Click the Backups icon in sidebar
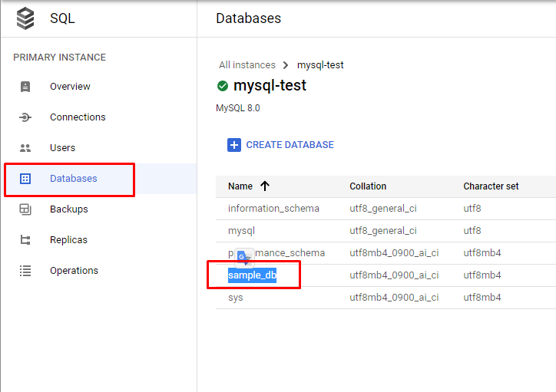 coord(25,209)
